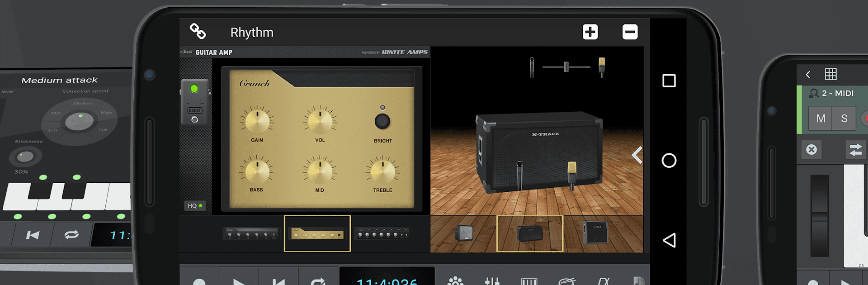The height and width of the screenshot is (285, 868).
Task: Toggle loop playback in center phone
Action: click(318, 281)
